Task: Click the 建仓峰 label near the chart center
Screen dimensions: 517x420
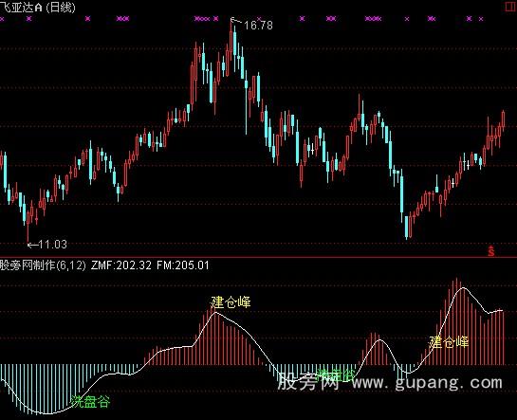Action: [x=231, y=301]
